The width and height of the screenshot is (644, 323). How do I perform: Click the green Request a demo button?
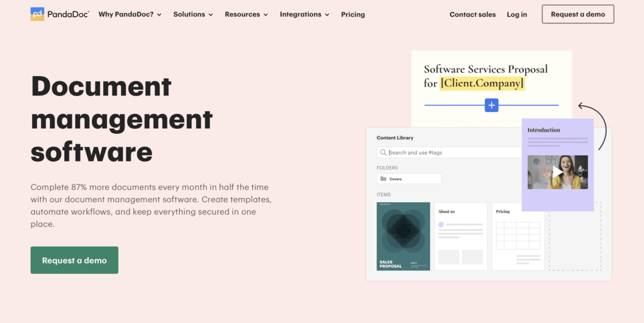tap(74, 260)
